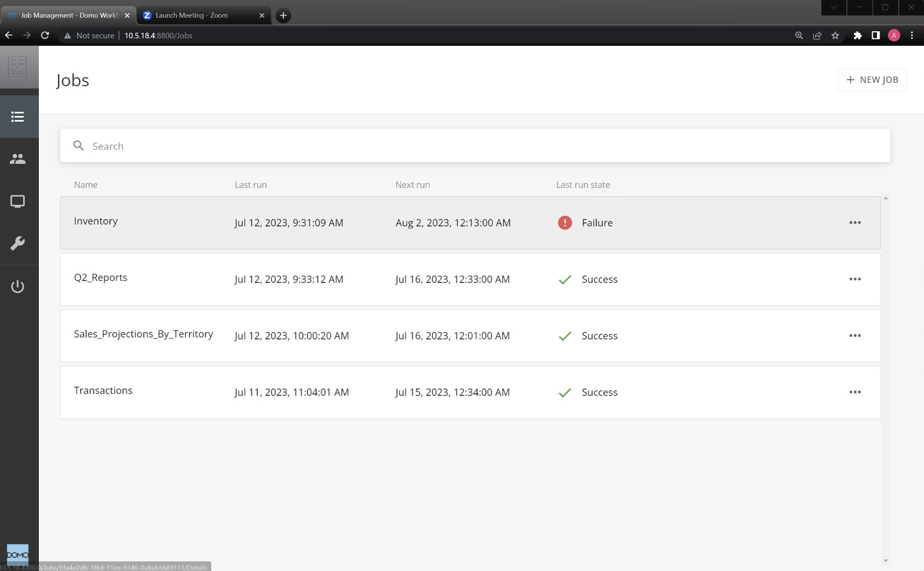The height and width of the screenshot is (571, 924).
Task: Click the Success checkmark for Sales_Projections_By_Territory
Action: (x=565, y=336)
